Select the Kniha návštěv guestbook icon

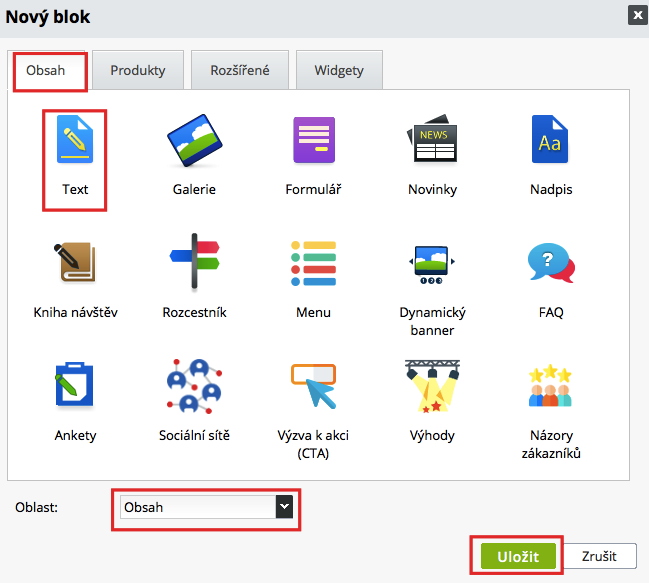(x=74, y=263)
